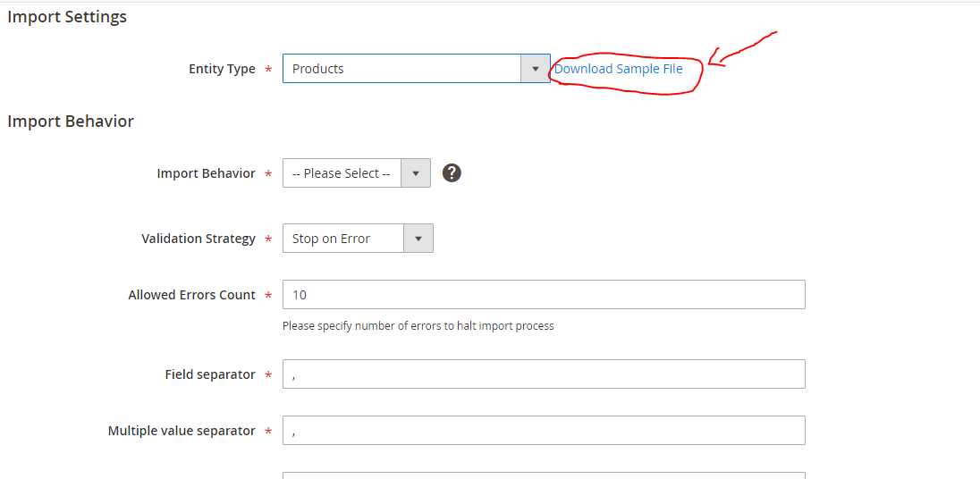Viewport: 980px width, 479px height.
Task: Click the Multiple value separator label
Action: click(182, 431)
